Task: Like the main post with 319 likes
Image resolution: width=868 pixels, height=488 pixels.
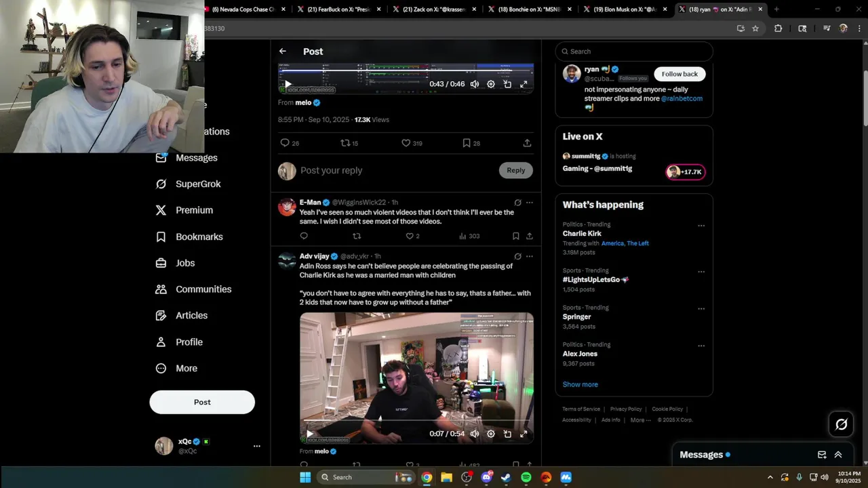Action: 412,143
